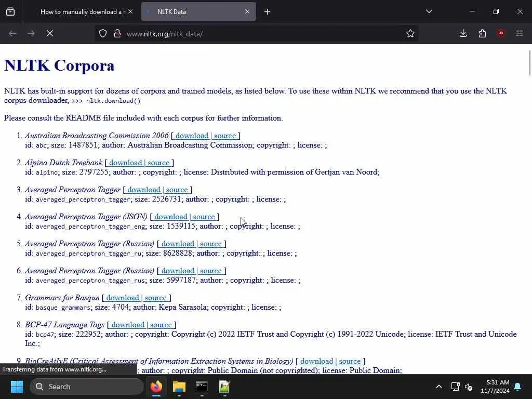Click the taskbar Search box
Viewport: 532px width, 399px height.
(x=87, y=387)
